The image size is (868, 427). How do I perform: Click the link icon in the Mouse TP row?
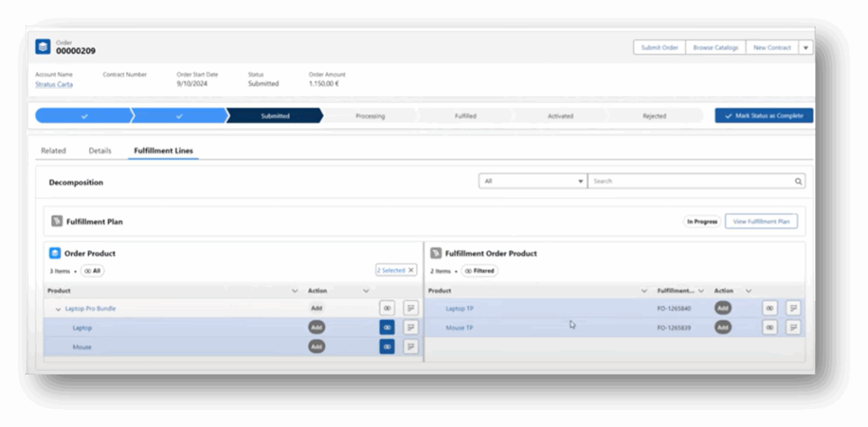click(x=770, y=327)
